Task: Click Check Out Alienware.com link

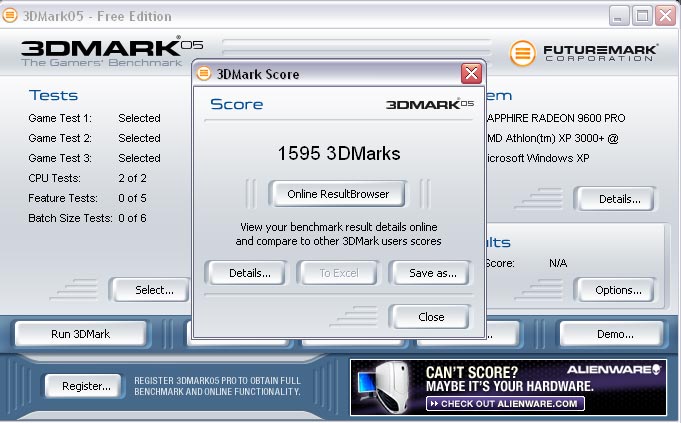Action: click(505, 403)
